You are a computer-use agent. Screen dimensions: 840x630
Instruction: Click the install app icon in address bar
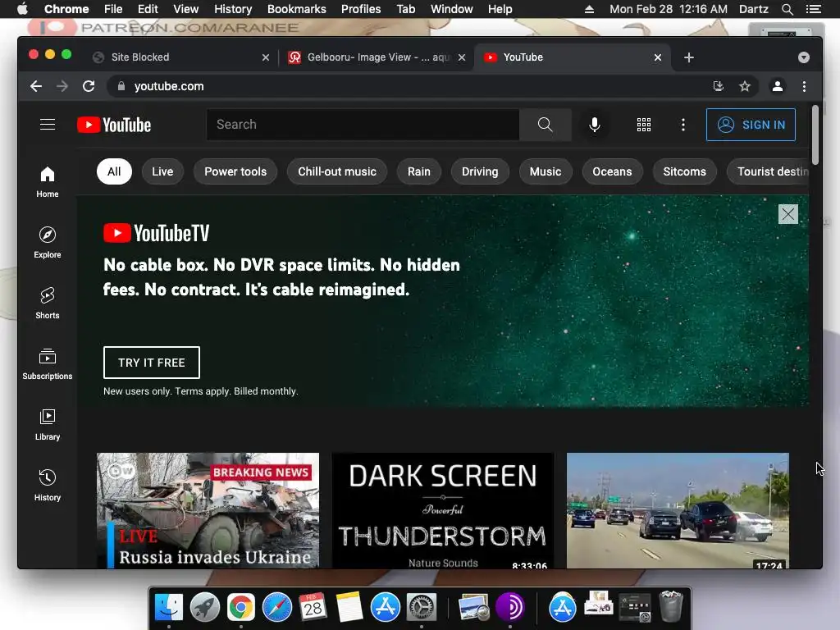tap(718, 86)
